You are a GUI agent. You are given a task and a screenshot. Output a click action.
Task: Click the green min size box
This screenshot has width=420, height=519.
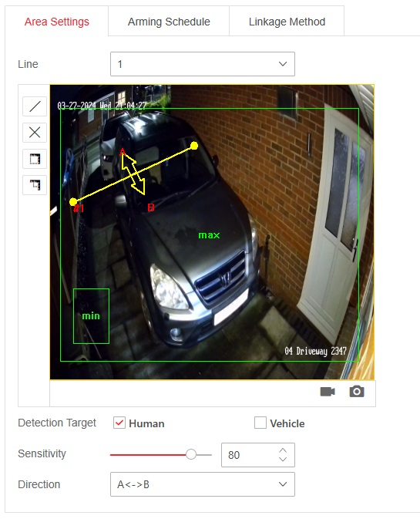tap(91, 316)
